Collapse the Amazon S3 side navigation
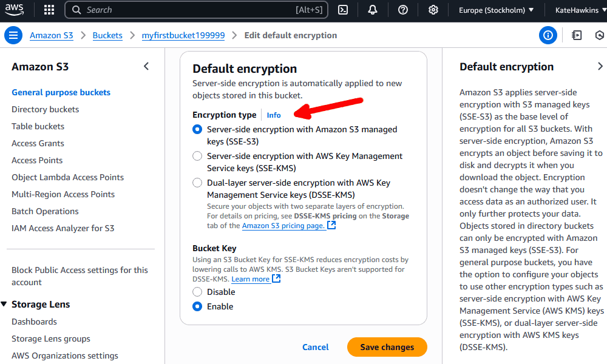The image size is (607, 364). point(146,66)
